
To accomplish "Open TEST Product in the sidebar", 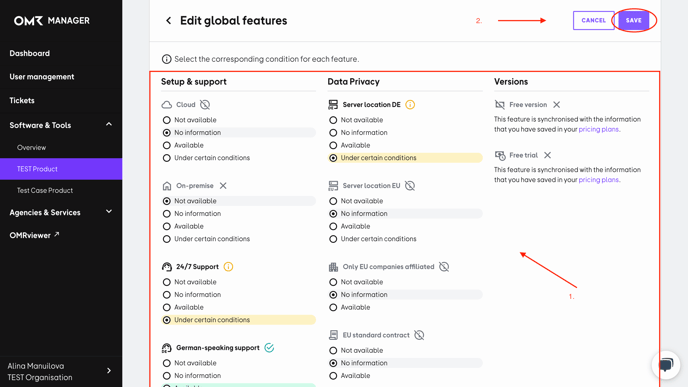I will tap(61, 169).
